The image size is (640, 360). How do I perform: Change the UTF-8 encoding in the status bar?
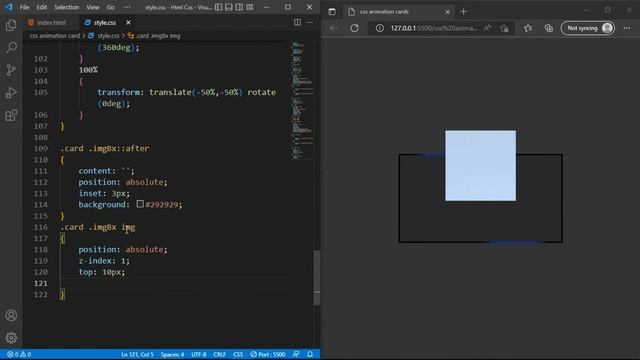click(x=199, y=354)
